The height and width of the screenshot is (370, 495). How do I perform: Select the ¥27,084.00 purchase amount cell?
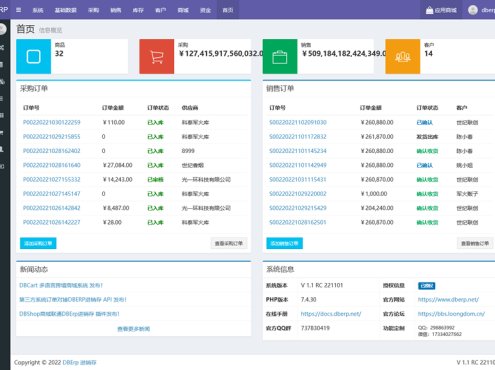tap(118, 165)
